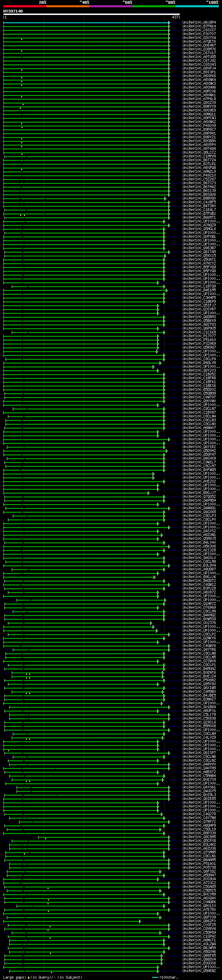Select the UniRef100_P51401 label
The height and width of the screenshot is (980, 222).
point(199,864)
